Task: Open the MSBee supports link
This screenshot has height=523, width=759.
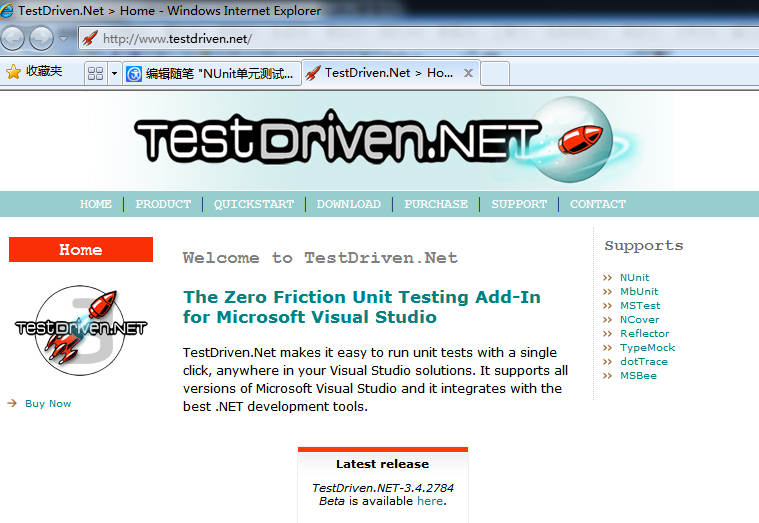Action: pyautogui.click(x=638, y=376)
